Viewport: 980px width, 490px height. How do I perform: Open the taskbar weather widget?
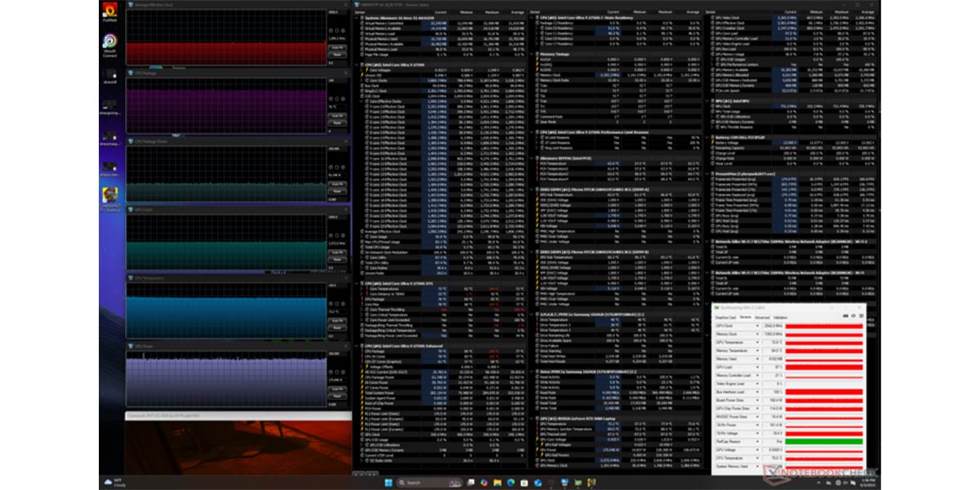pyautogui.click(x=114, y=482)
